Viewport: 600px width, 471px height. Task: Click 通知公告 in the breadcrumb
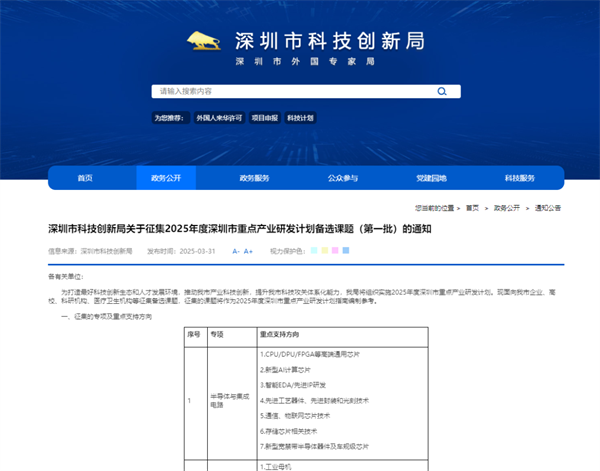click(x=548, y=208)
